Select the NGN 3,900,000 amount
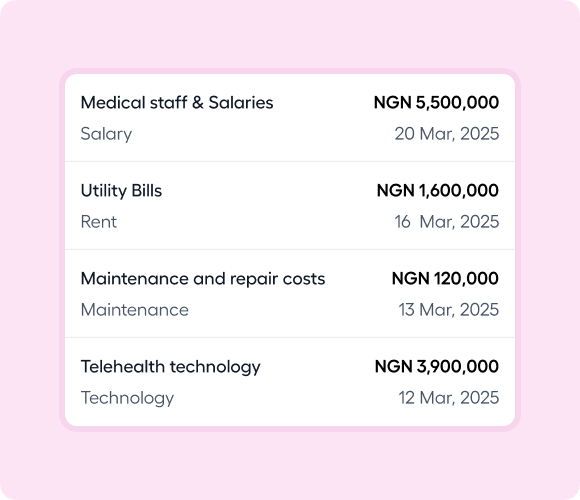Screen dimensions: 580x500 437,367
